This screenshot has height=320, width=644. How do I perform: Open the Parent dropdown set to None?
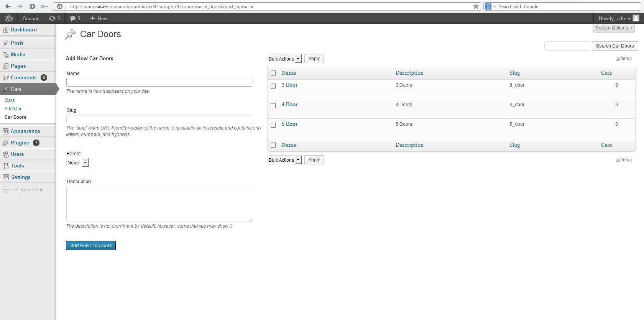(77, 162)
